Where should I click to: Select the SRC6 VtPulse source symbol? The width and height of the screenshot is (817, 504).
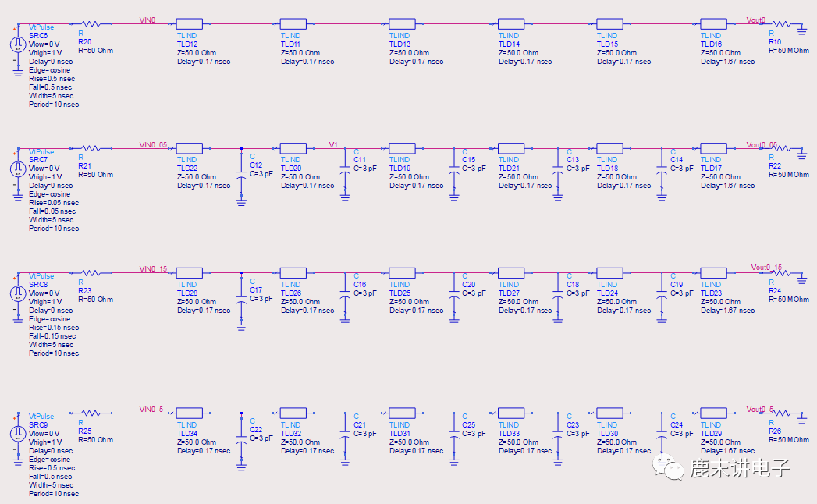pos(18,44)
